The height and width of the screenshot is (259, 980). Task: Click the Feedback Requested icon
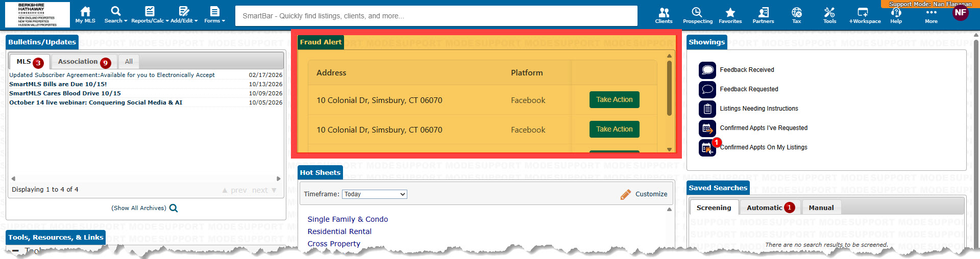point(707,89)
